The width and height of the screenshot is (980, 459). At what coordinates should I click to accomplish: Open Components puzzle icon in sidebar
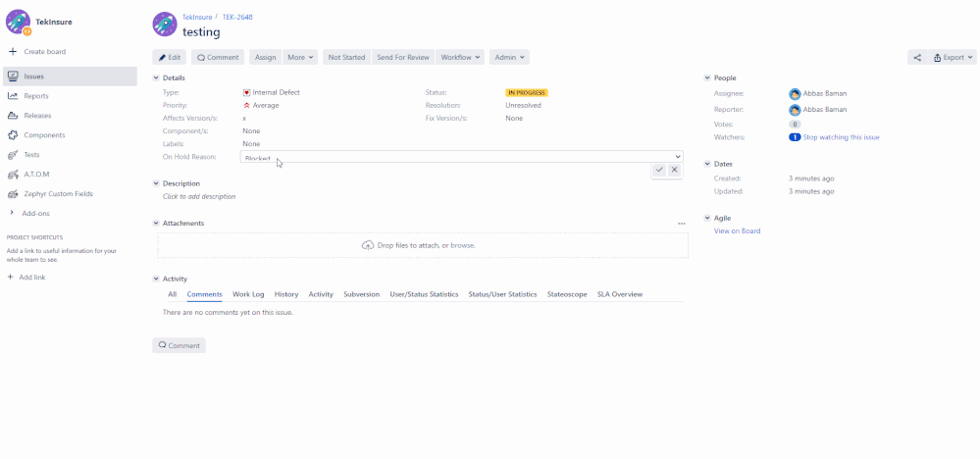click(x=13, y=135)
